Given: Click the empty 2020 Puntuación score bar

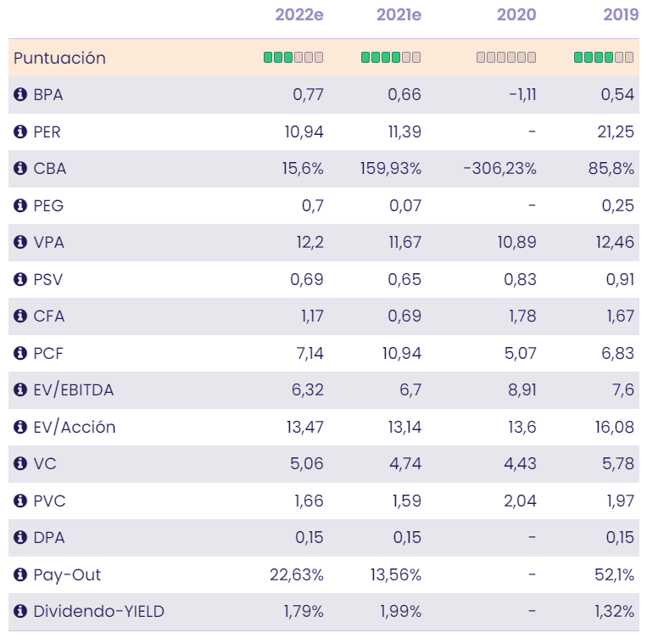Looking at the screenshot, I should (506, 58).
